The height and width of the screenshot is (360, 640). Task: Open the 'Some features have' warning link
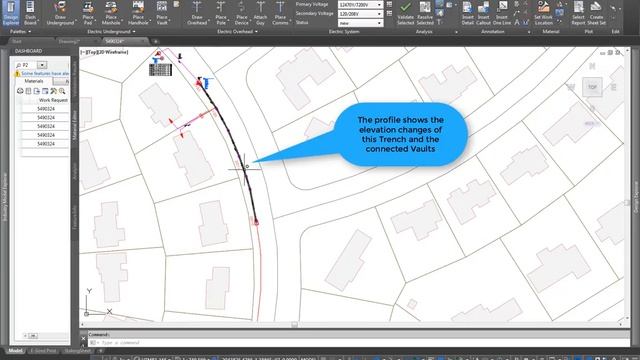pyautogui.click(x=45, y=73)
